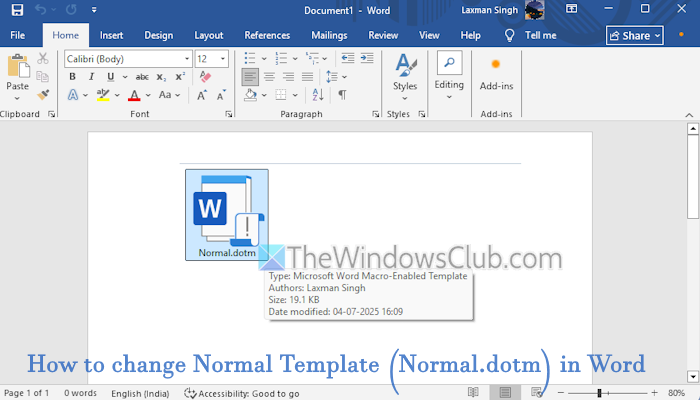
Task: Collapse the ribbon chevron
Action: pos(689,115)
